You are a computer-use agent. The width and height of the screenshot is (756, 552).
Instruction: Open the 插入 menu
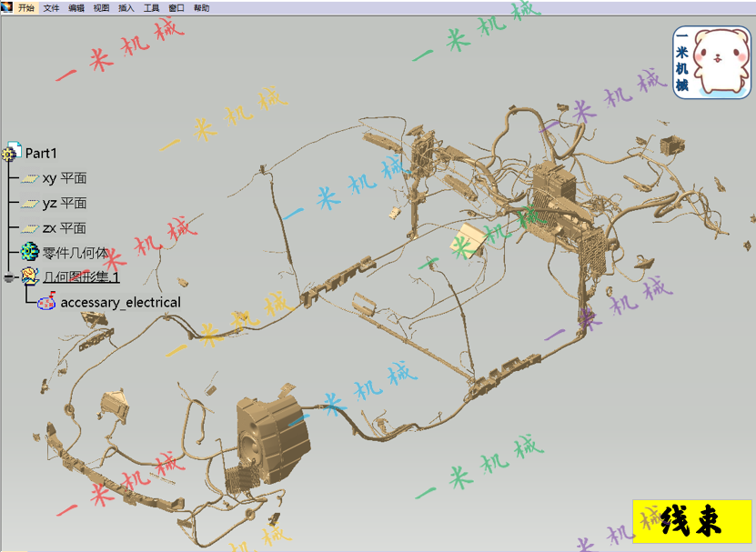[126, 7]
